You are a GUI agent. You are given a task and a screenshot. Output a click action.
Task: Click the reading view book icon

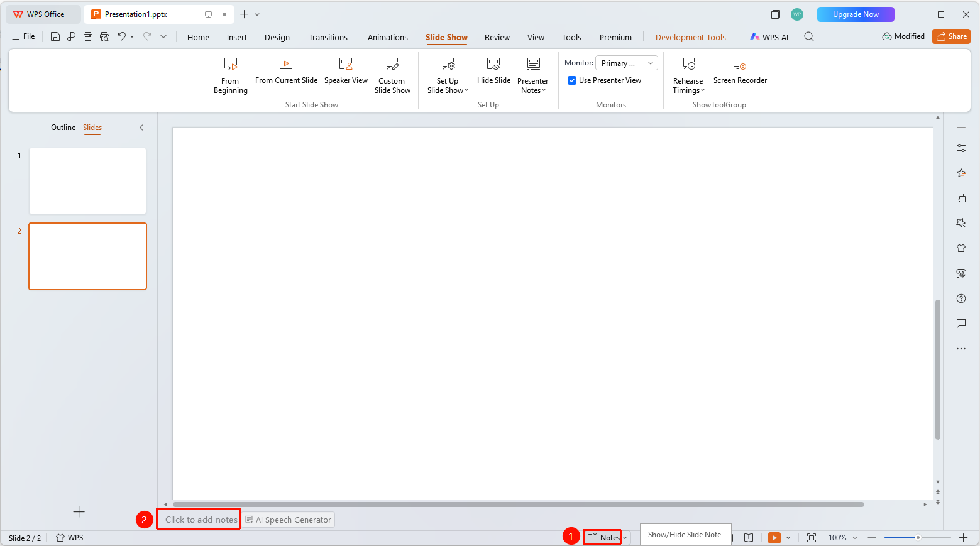749,538
